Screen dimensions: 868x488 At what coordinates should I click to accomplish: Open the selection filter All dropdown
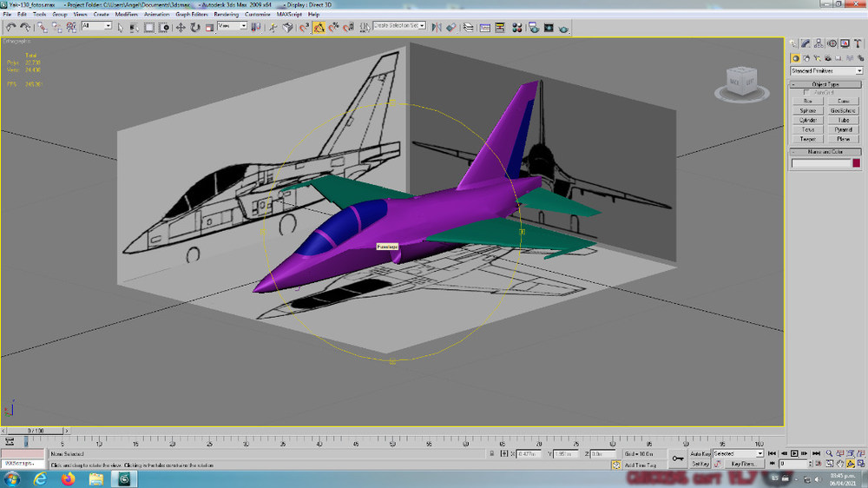click(96, 26)
